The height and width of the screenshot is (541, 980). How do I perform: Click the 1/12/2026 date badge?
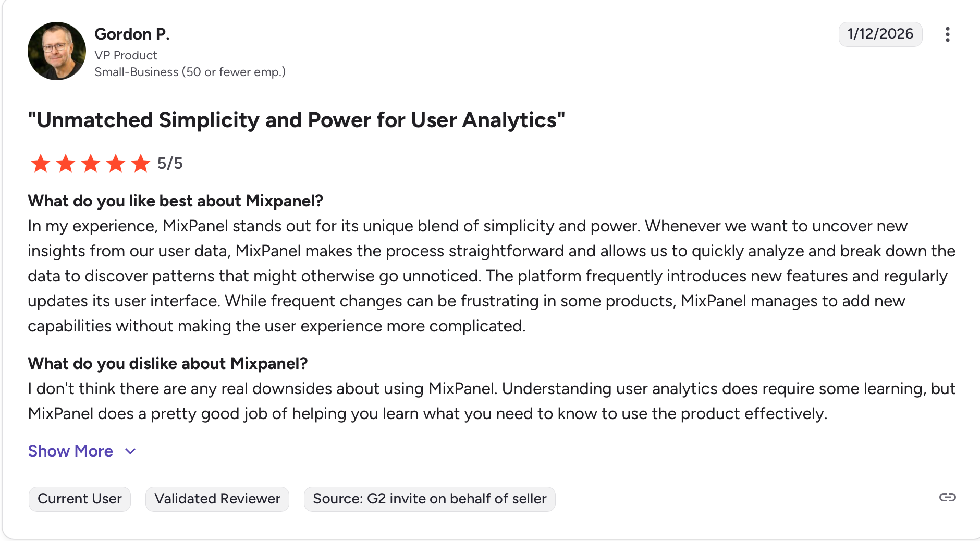pyautogui.click(x=880, y=34)
